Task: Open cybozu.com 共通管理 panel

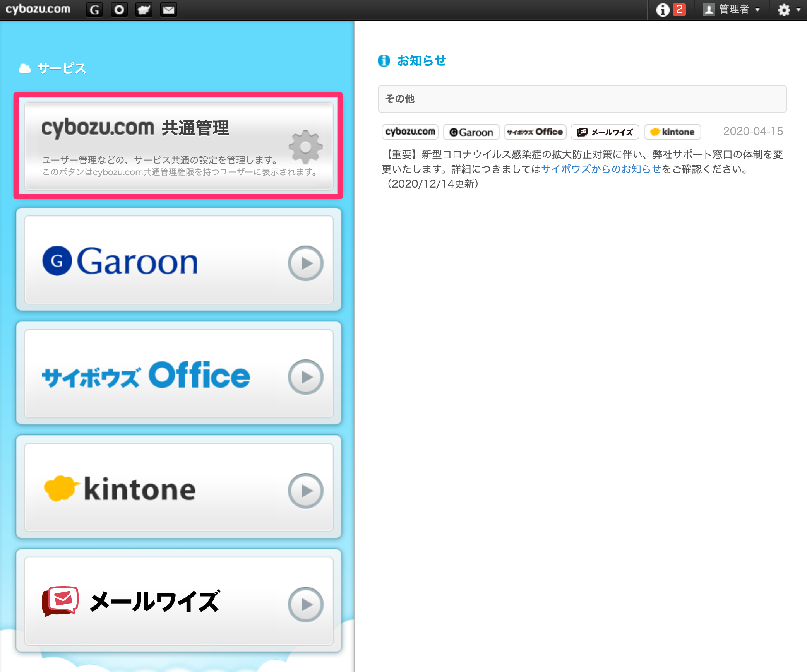Action: (178, 145)
